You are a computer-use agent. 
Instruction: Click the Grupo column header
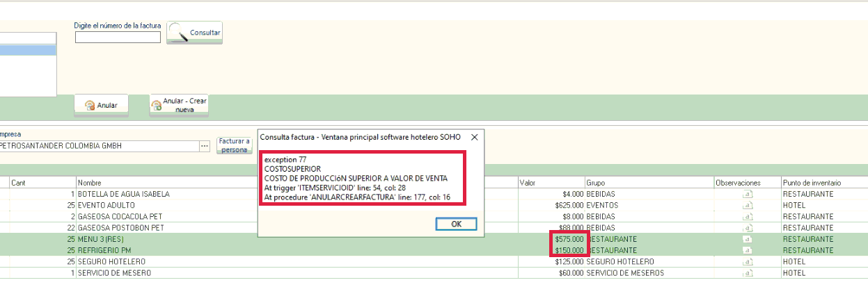pos(595,183)
